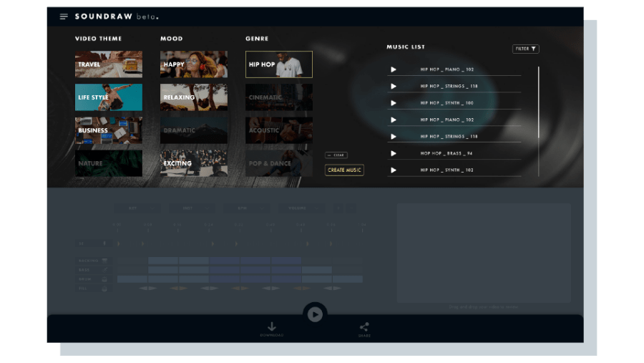Click the SOUNDRAW beta logo
The width and height of the screenshot is (644, 363).
pos(117,16)
